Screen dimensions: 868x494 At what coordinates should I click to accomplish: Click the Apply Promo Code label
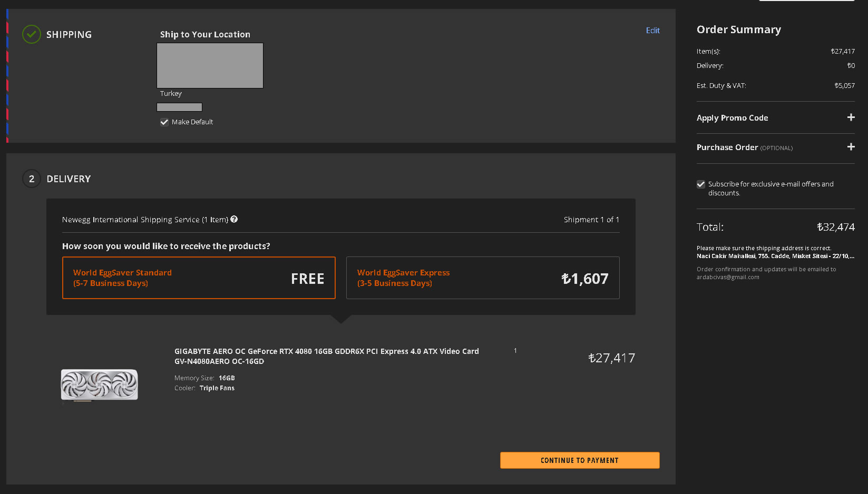(732, 118)
